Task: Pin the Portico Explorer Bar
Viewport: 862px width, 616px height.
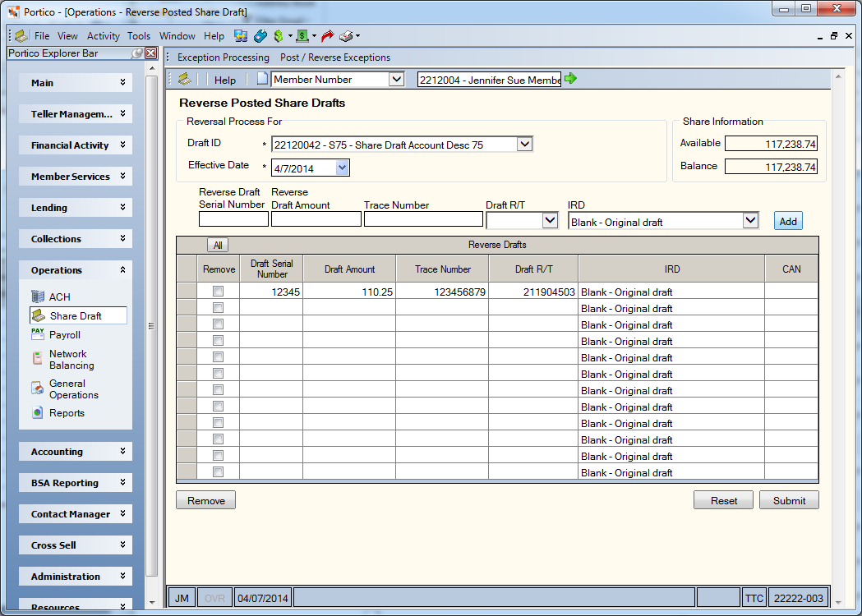Action: pos(137,53)
